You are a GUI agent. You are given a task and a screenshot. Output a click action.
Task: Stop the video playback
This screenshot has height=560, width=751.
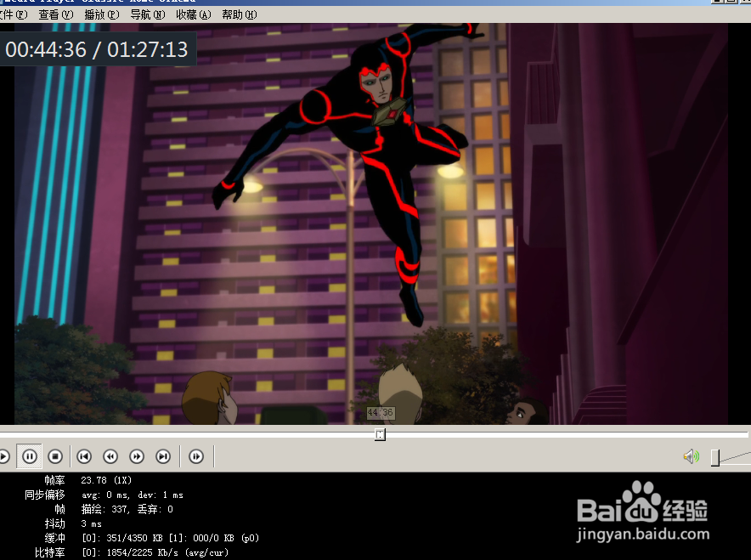55,456
